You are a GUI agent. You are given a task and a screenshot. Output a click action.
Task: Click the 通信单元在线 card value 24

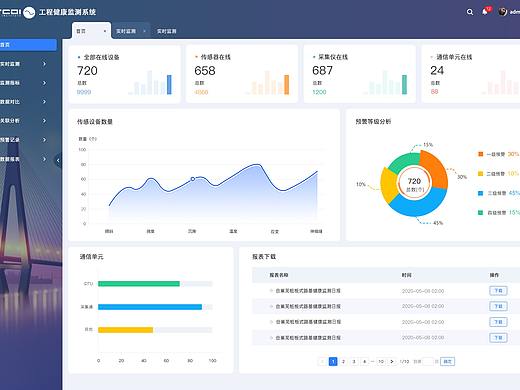point(437,70)
